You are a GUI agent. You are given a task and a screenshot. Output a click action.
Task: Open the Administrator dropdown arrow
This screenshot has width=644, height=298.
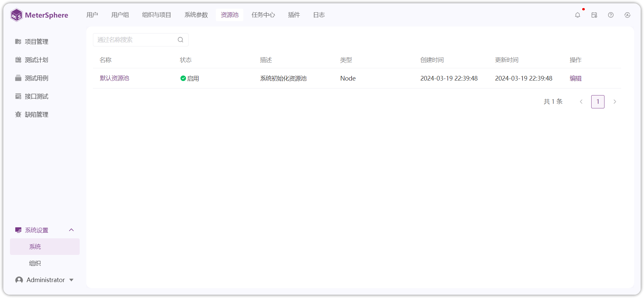71,280
